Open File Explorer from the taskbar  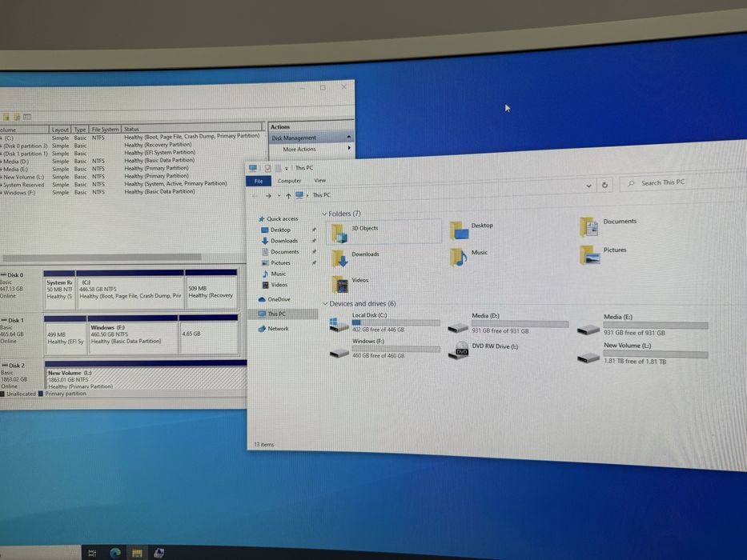[x=137, y=553]
